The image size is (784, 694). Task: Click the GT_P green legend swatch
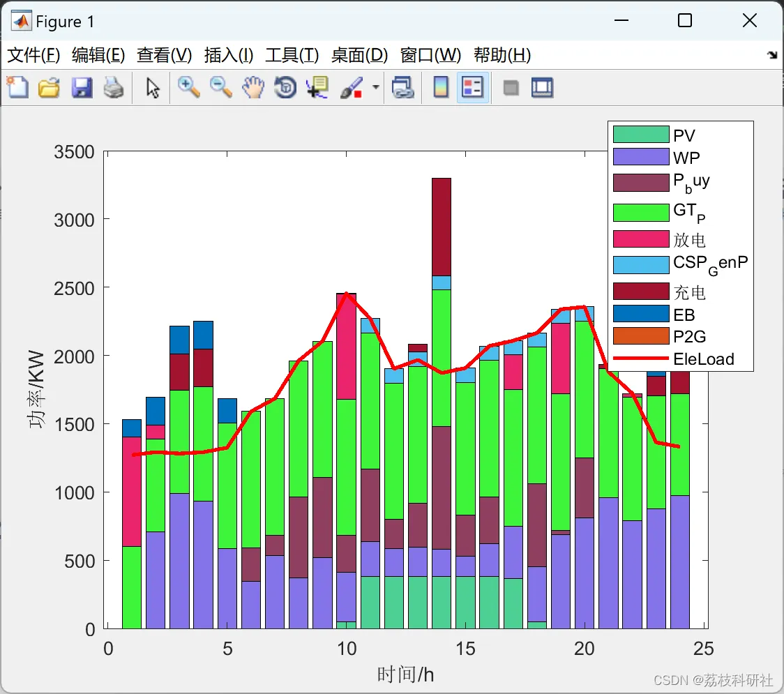point(641,213)
